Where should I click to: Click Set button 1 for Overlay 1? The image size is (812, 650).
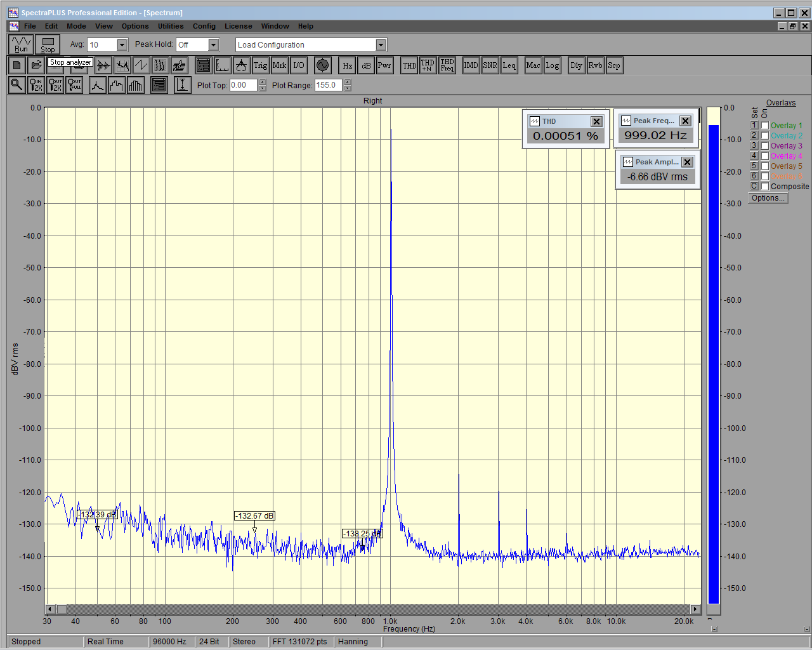pyautogui.click(x=754, y=126)
